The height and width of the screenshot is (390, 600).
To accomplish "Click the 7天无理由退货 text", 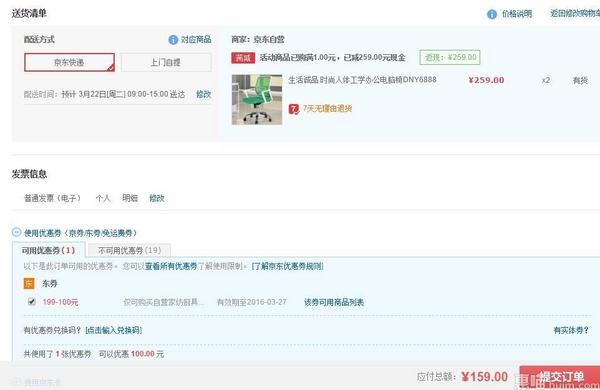I will (328, 109).
